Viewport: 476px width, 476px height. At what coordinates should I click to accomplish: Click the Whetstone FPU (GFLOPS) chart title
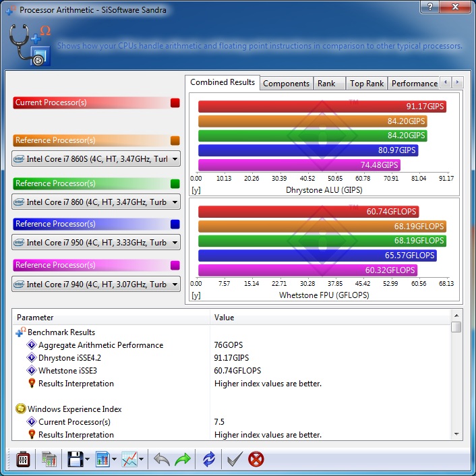click(324, 295)
